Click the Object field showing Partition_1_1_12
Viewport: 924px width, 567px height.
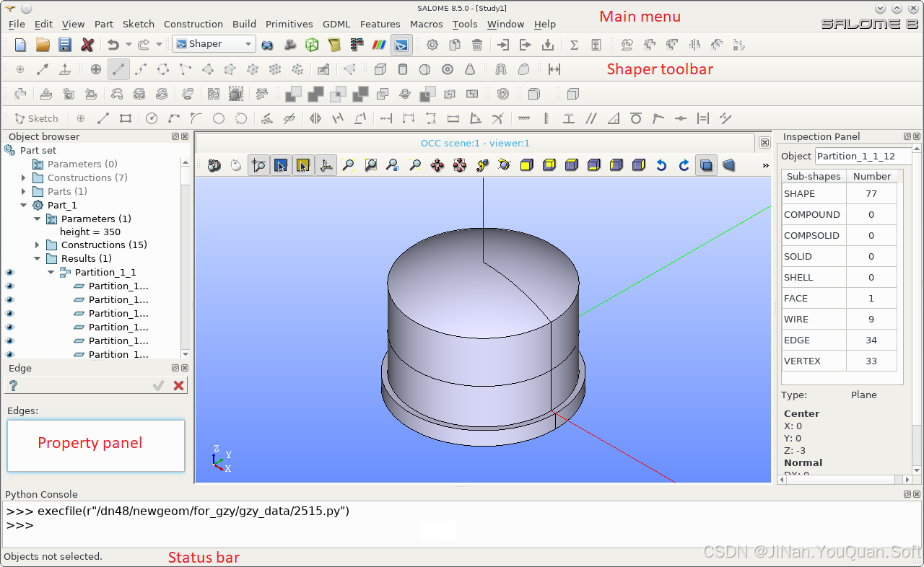(x=863, y=156)
